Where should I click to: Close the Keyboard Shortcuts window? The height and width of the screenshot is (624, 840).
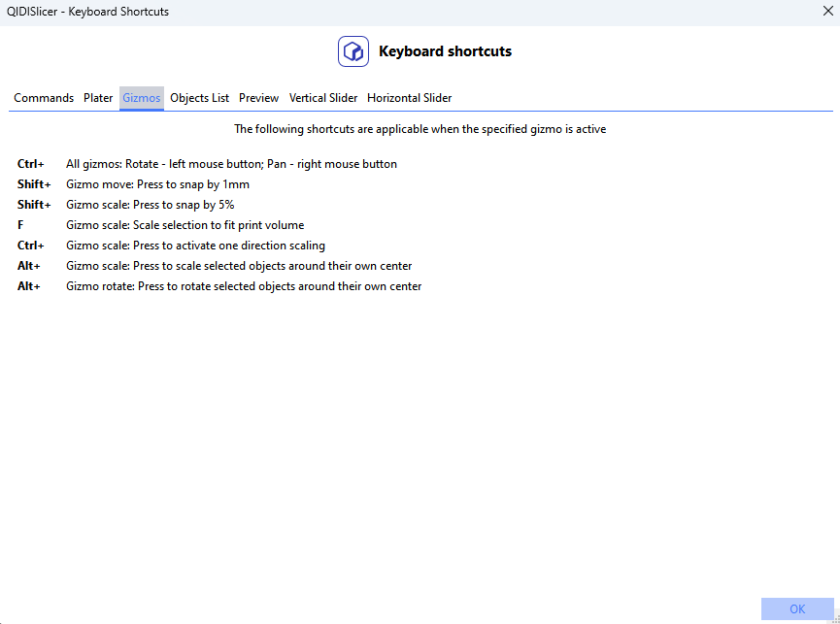(827, 12)
